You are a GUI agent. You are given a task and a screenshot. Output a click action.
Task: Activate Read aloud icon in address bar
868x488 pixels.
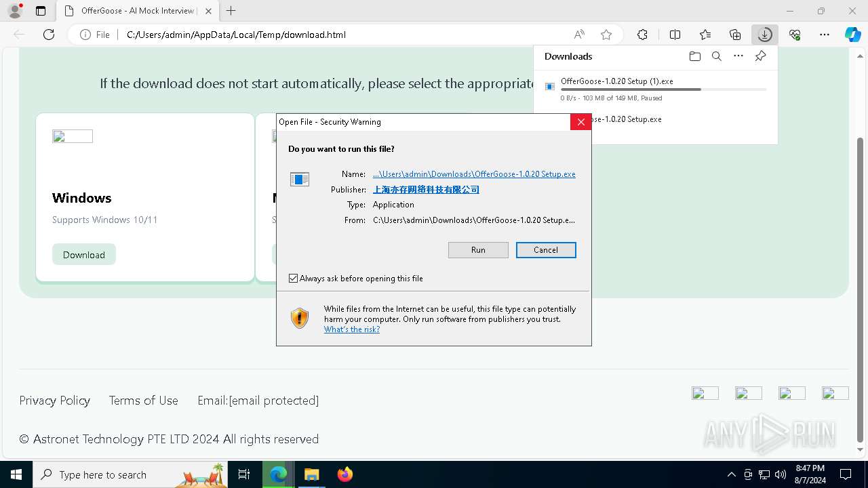click(579, 35)
